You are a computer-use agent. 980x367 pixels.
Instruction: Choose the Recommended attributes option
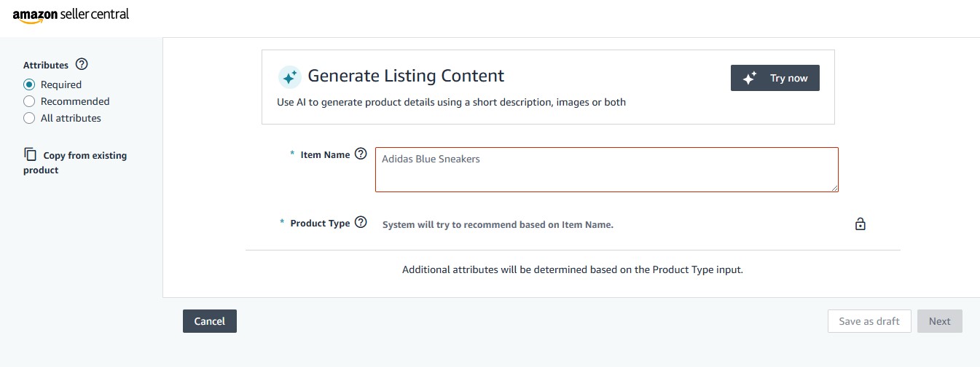tap(29, 101)
